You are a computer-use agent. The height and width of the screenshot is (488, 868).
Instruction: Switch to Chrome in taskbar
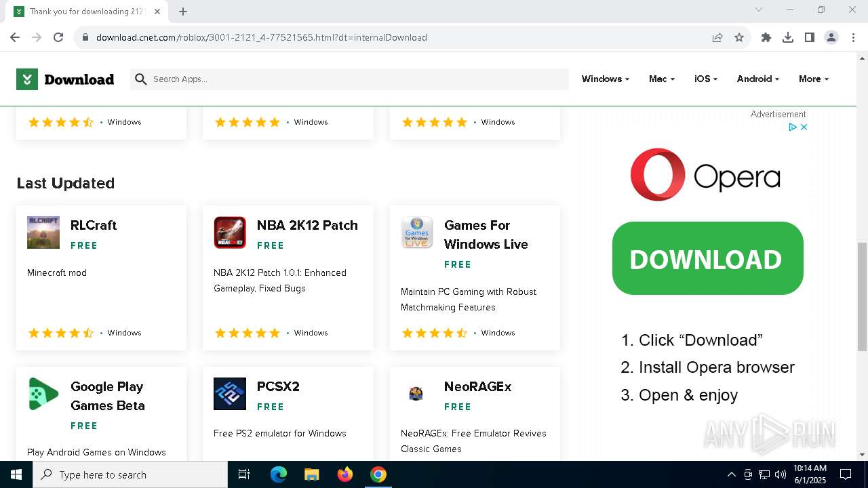[x=378, y=474]
